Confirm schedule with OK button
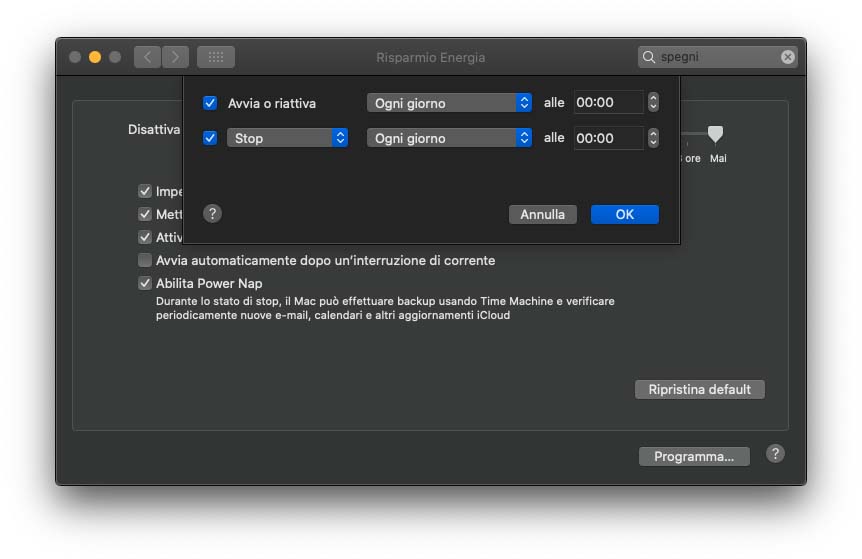The width and height of the screenshot is (862, 559). 625,214
